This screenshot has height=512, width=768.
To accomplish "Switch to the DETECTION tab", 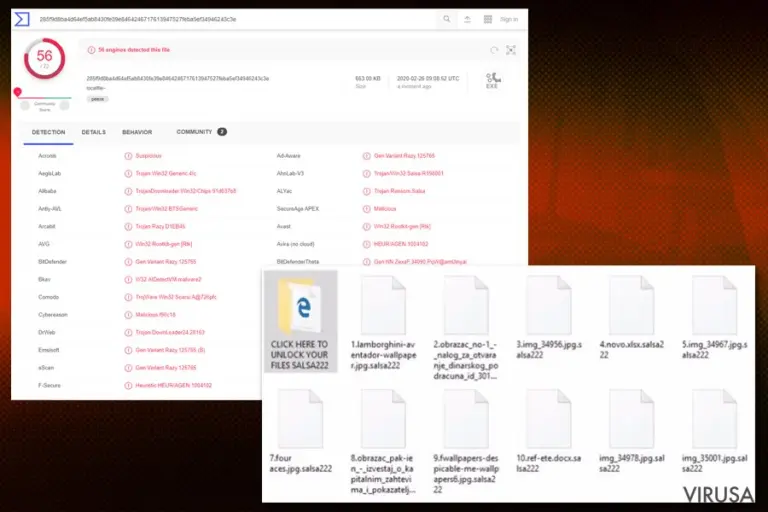I will [48, 132].
